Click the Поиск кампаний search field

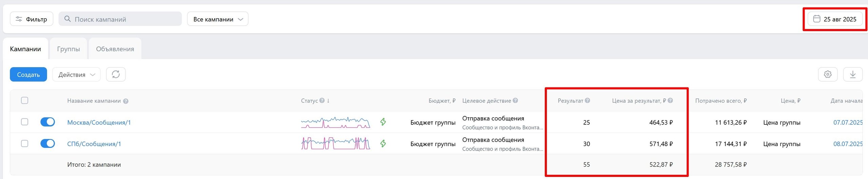120,19
